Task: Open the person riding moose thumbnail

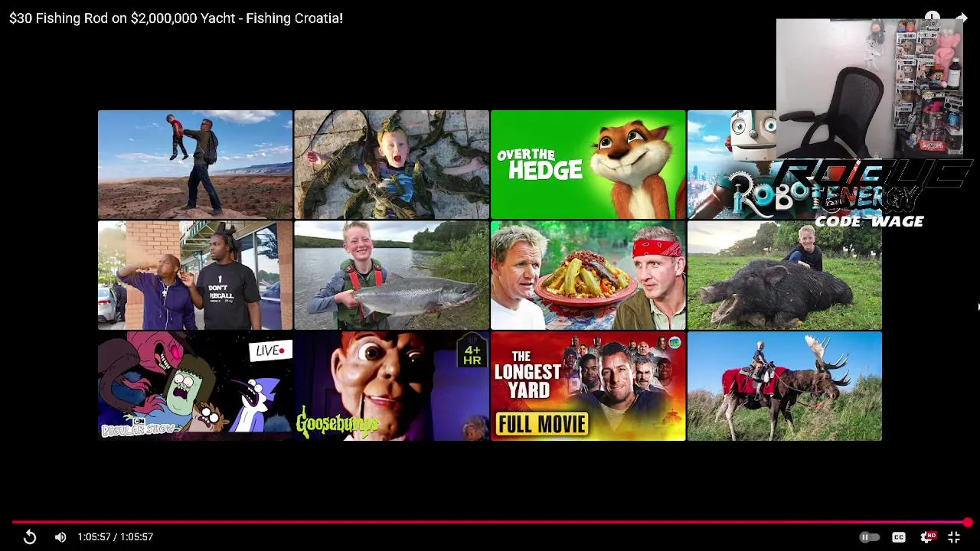Action: point(785,386)
